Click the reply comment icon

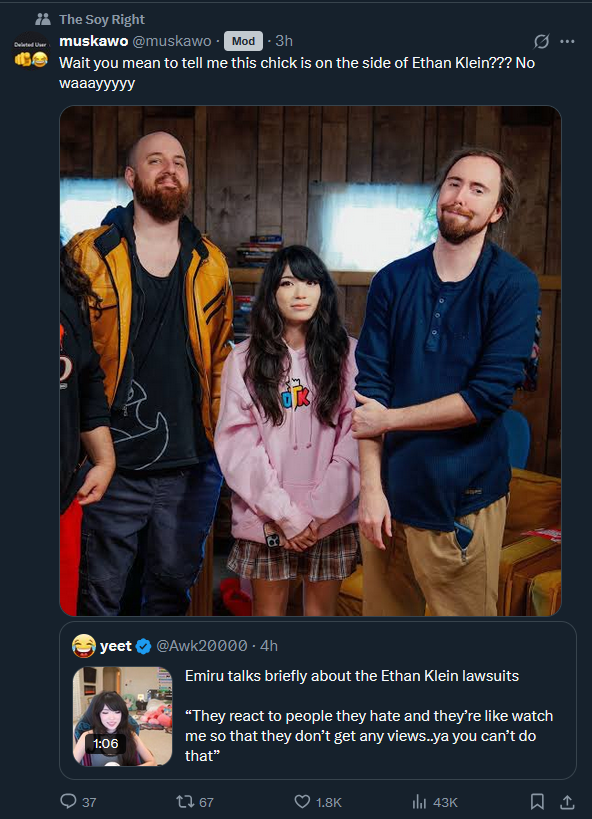click(68, 801)
